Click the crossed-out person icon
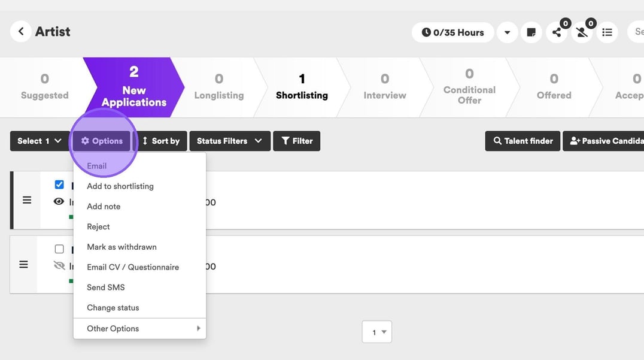 [x=582, y=32]
